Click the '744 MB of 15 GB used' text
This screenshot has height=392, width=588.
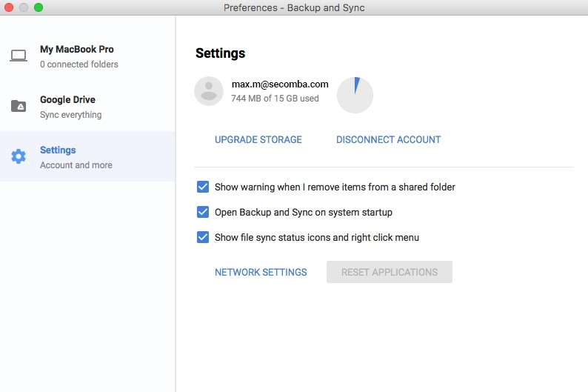[275, 99]
